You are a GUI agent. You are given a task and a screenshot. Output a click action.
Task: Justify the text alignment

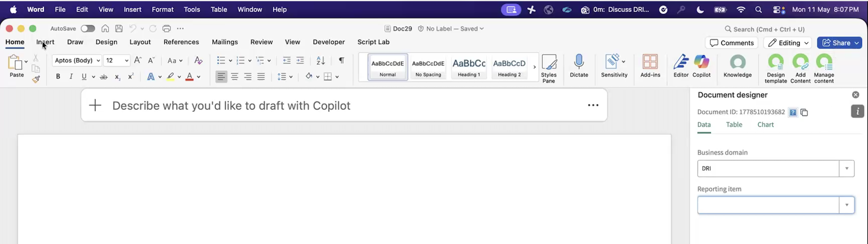click(x=261, y=76)
